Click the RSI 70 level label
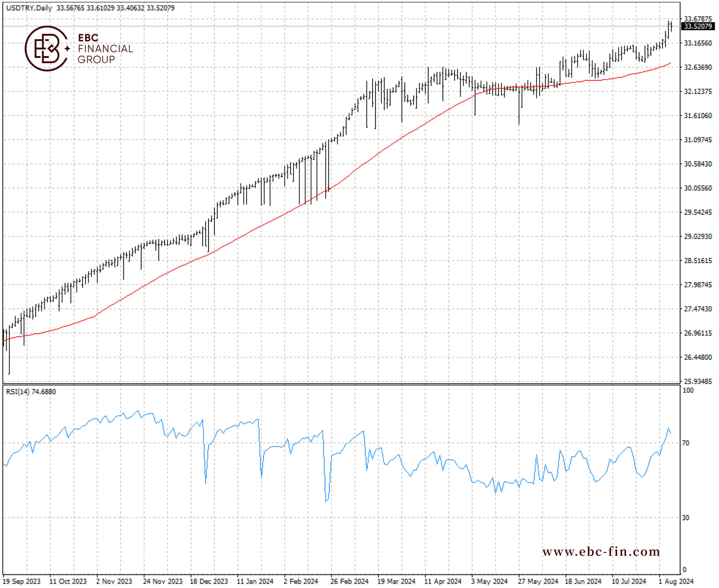This screenshot has height=588, width=719. tap(686, 443)
